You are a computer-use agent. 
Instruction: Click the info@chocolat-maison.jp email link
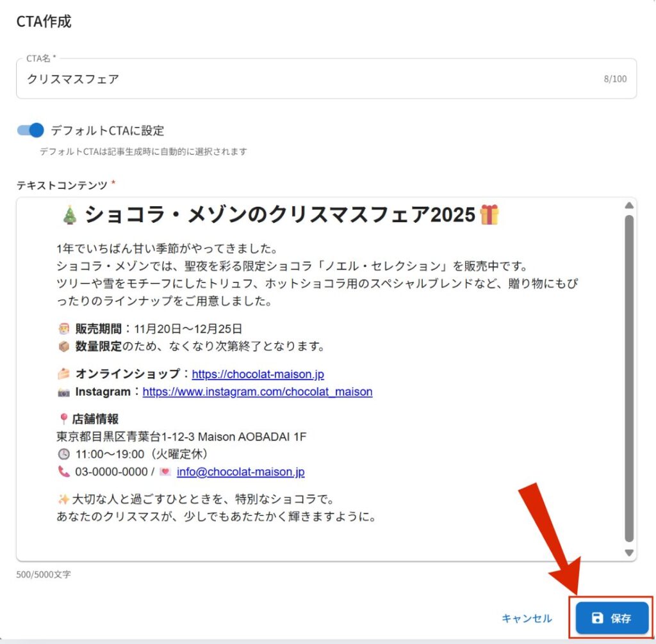pos(241,472)
